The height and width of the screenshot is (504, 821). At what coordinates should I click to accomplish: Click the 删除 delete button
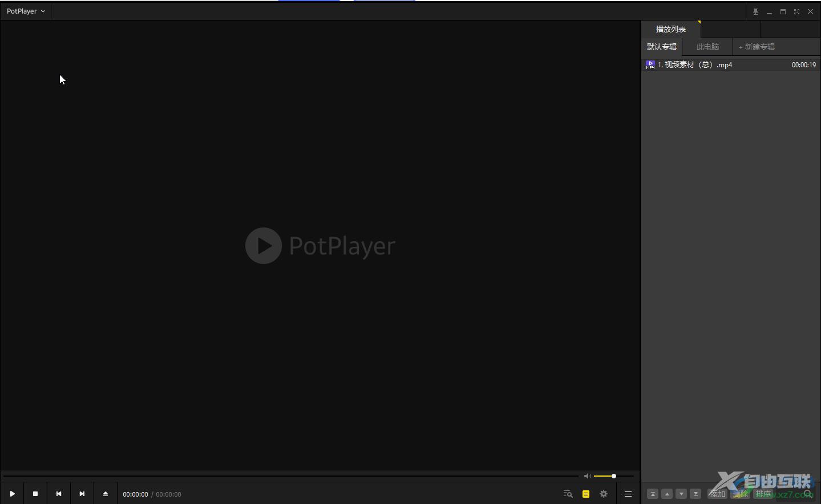point(740,494)
